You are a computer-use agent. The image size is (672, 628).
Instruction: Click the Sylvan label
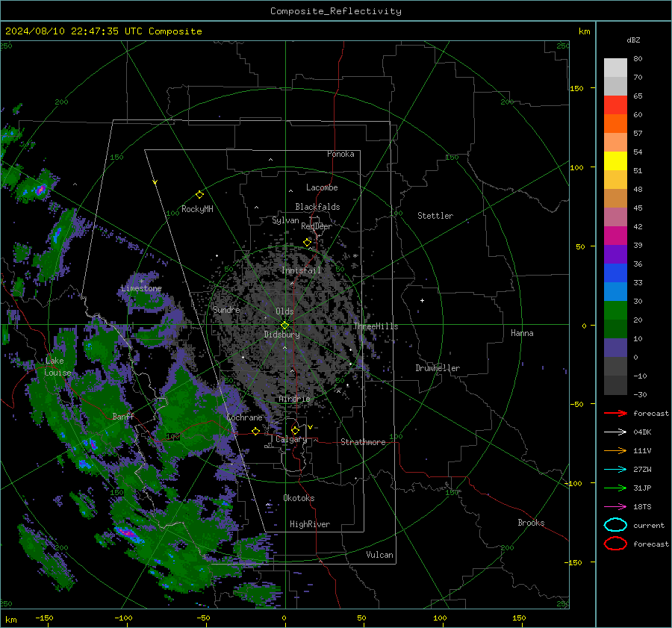[285, 220]
